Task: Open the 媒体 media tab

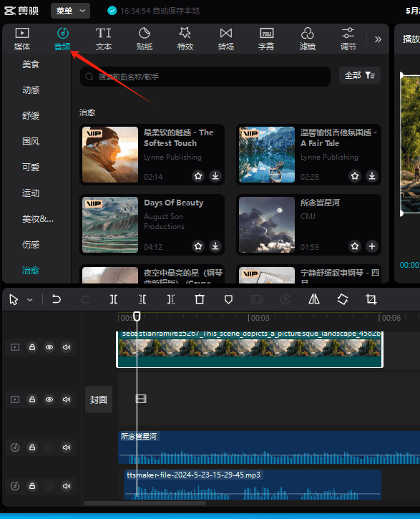Action: point(22,39)
